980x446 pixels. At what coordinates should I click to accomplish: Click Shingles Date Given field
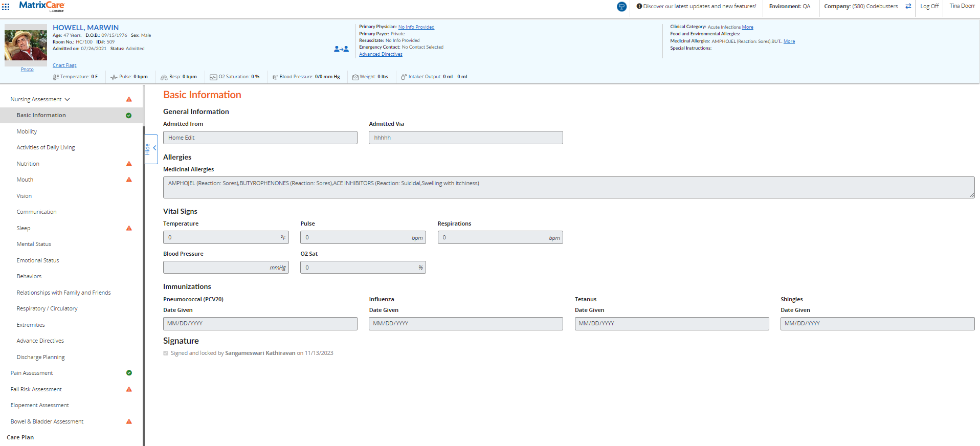(878, 324)
